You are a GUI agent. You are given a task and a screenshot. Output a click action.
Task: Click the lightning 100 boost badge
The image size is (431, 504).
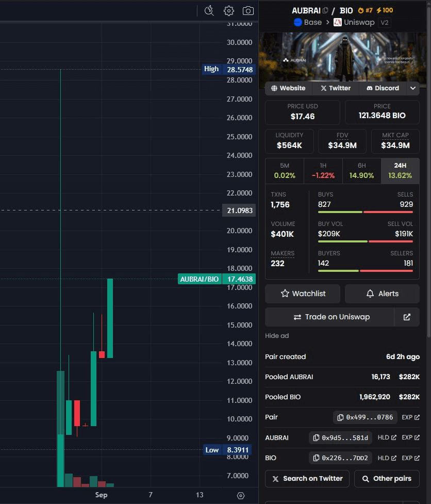(385, 10)
